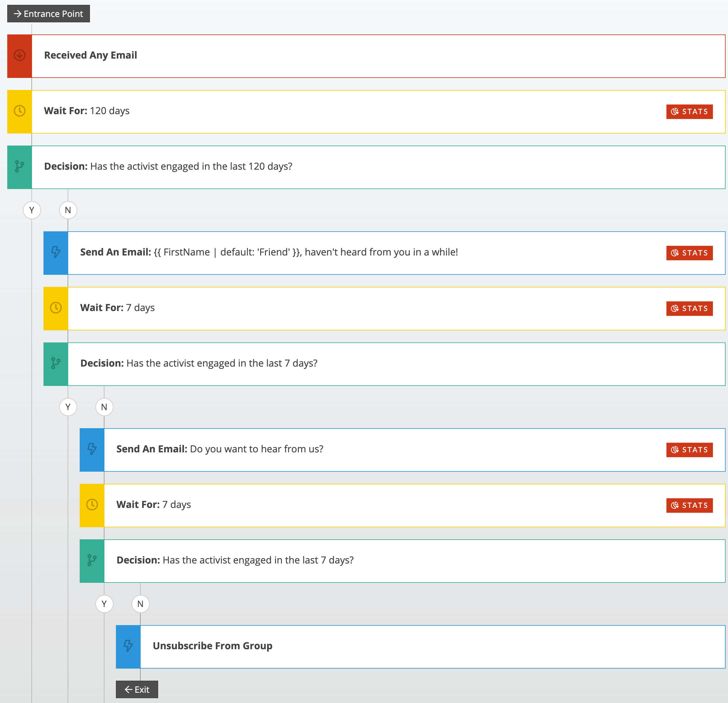Click branch icon on the second 7 days decision

click(x=92, y=560)
